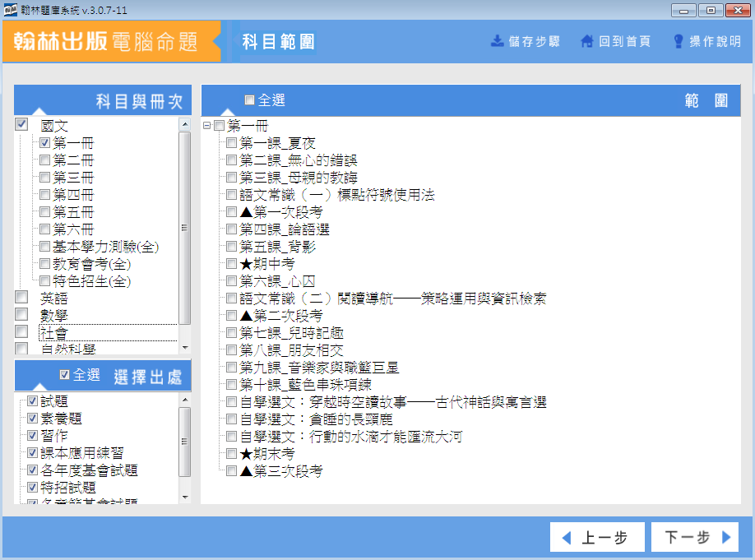Click the 儲存步驟 save icon
Image resolution: width=755 pixels, height=560 pixels.
[497, 41]
